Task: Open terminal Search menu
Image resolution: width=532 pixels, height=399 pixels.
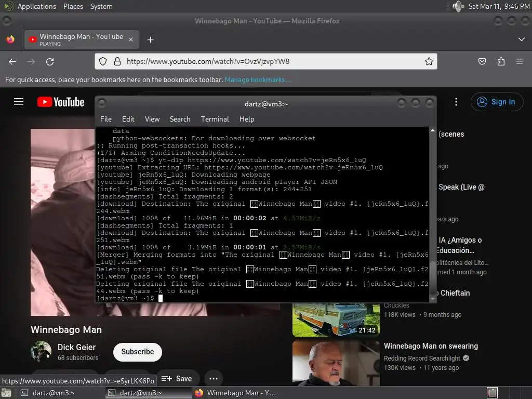Action: pyautogui.click(x=180, y=119)
